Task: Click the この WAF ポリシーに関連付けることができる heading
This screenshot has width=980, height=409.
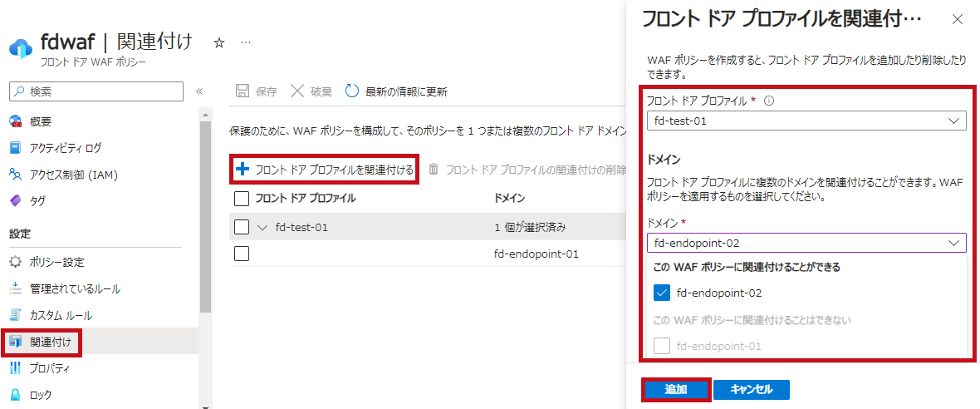Action: tap(747, 267)
